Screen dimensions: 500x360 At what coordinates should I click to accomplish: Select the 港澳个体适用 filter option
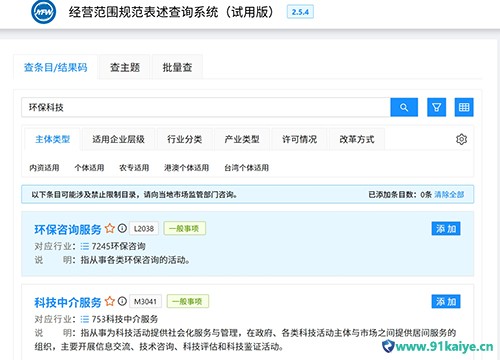tap(187, 168)
